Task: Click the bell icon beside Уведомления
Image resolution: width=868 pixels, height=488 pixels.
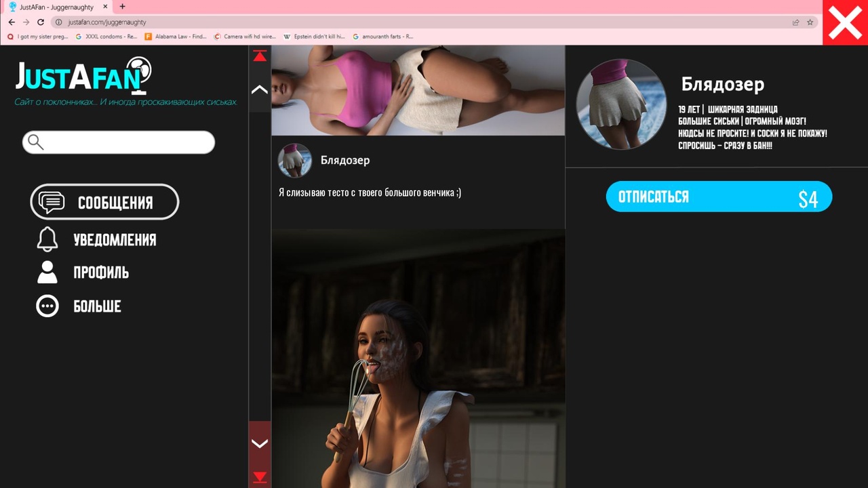Action: 47,239
